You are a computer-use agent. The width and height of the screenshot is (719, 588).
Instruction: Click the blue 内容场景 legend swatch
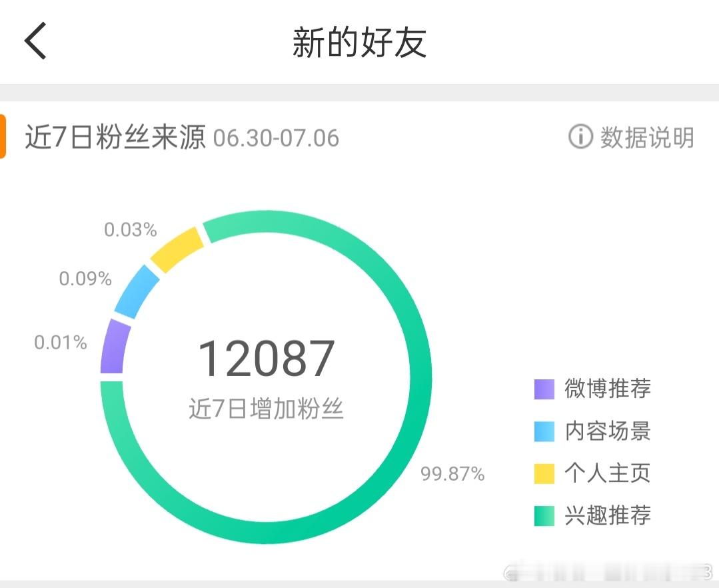(544, 431)
